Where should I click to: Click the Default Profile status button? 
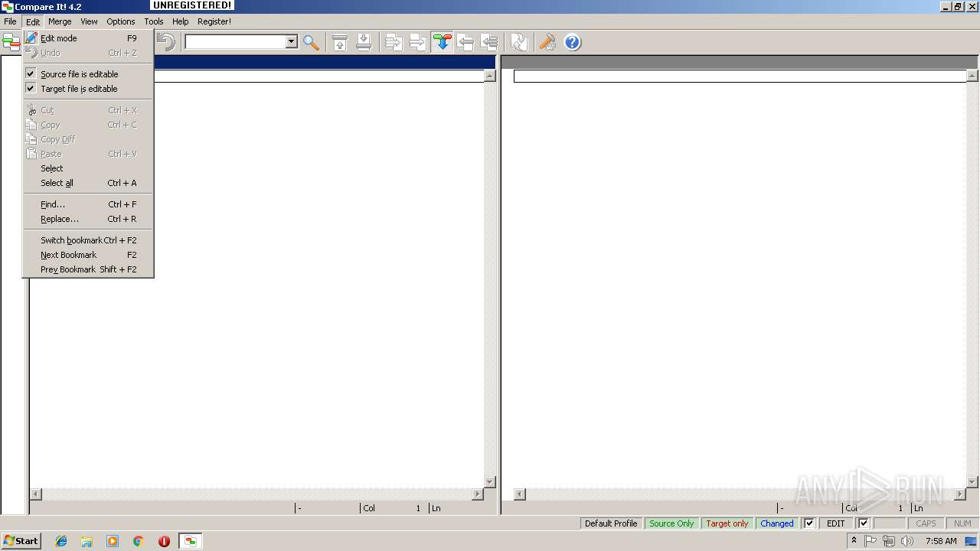pyautogui.click(x=611, y=523)
